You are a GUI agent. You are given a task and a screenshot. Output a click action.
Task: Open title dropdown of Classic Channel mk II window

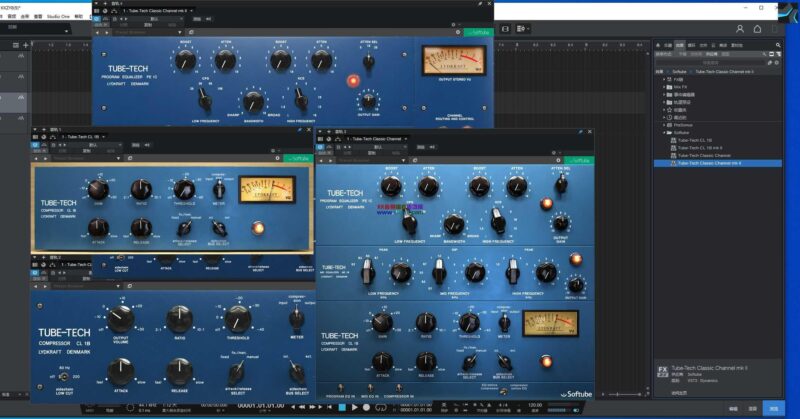point(191,11)
